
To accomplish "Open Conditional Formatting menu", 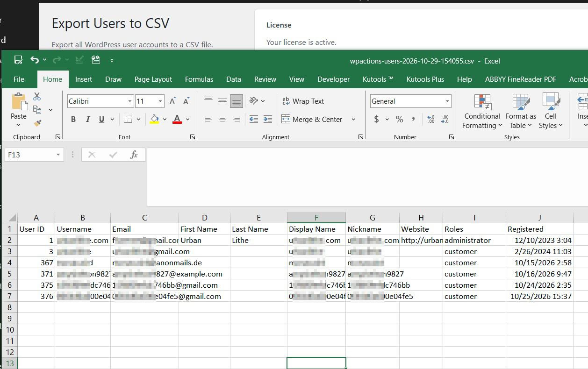I will pyautogui.click(x=482, y=111).
